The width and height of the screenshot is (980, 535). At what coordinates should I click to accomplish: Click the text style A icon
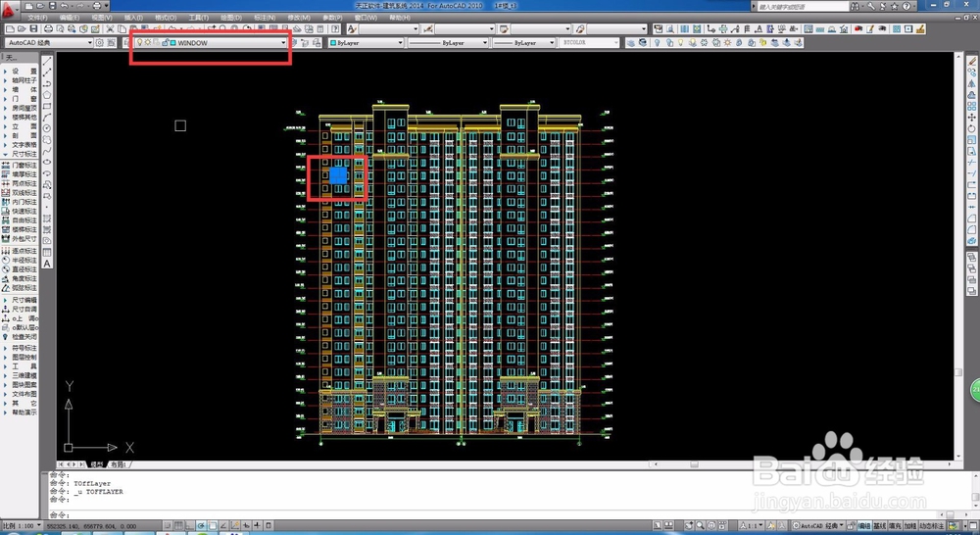352,28
